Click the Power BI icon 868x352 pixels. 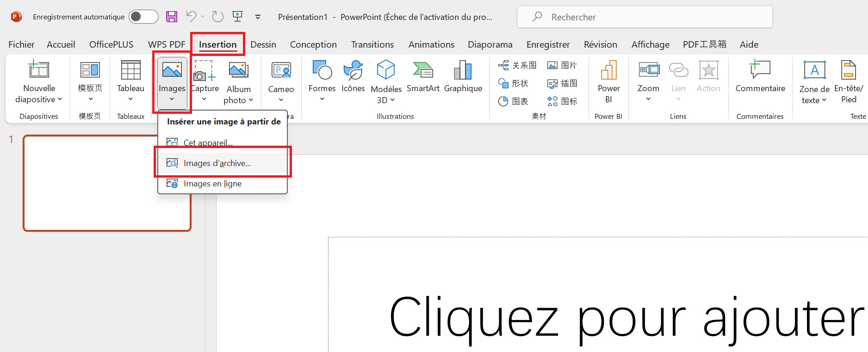(608, 70)
